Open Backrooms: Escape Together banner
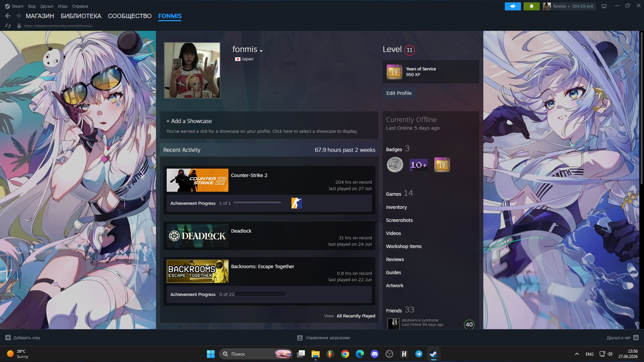Viewport: 644px width, 362px height. [x=197, y=271]
